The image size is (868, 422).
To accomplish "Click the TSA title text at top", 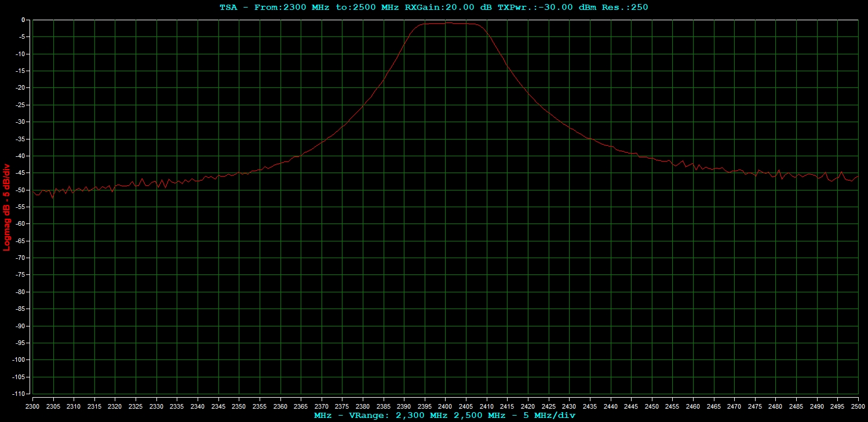I will coord(228,8).
